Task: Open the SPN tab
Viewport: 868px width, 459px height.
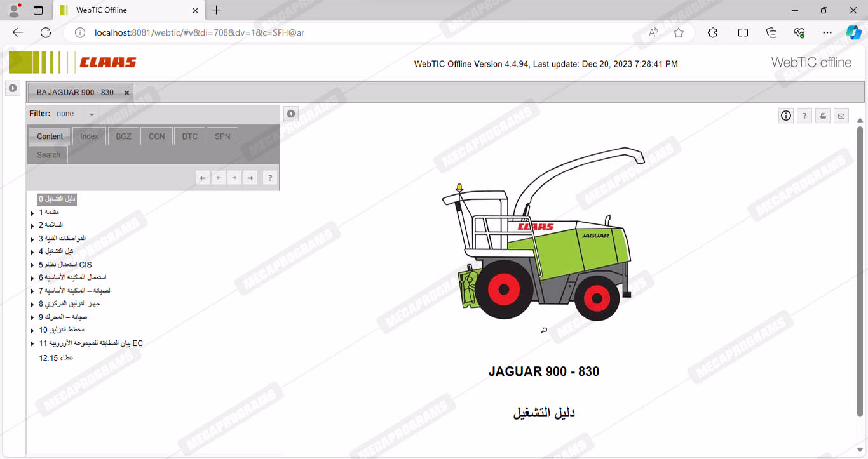Action: click(222, 136)
